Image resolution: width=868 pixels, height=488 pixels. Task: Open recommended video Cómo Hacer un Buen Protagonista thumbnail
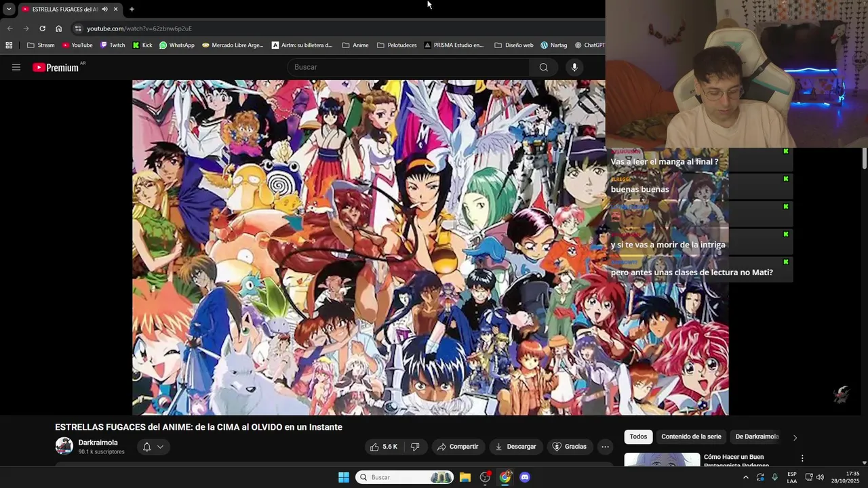[x=662, y=460]
